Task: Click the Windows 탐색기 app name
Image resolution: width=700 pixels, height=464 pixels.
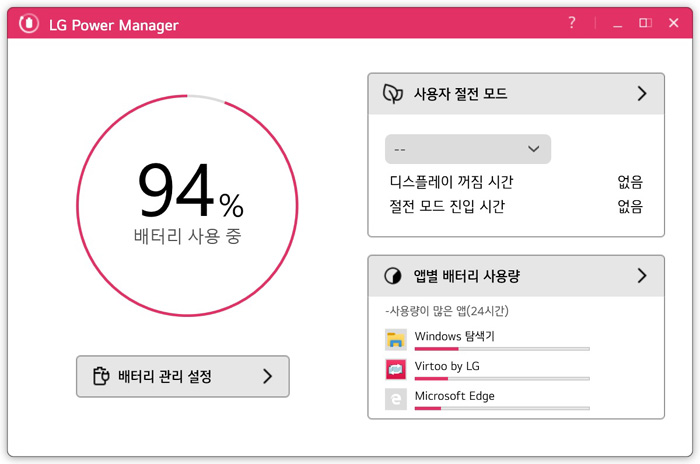Action: coord(454,336)
